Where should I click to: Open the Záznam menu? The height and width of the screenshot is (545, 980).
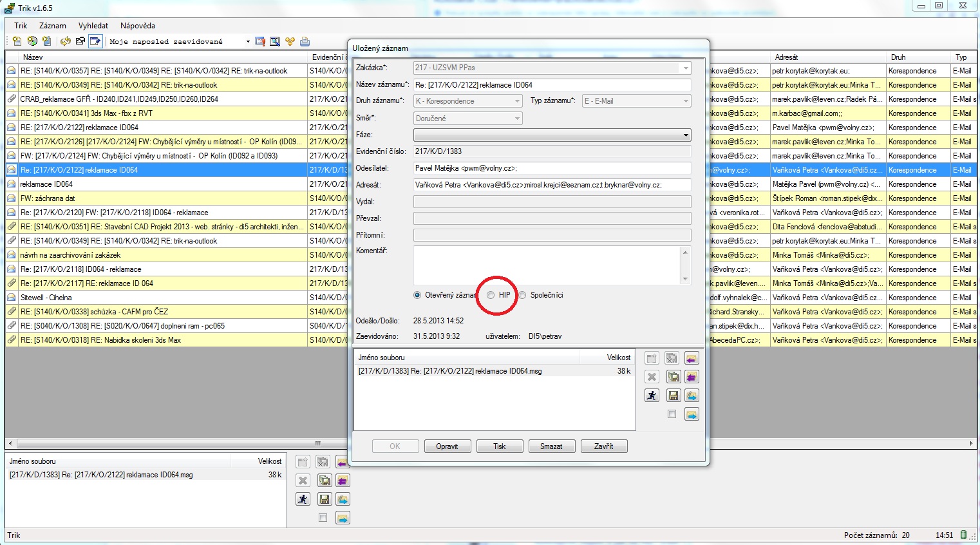pyautogui.click(x=53, y=26)
